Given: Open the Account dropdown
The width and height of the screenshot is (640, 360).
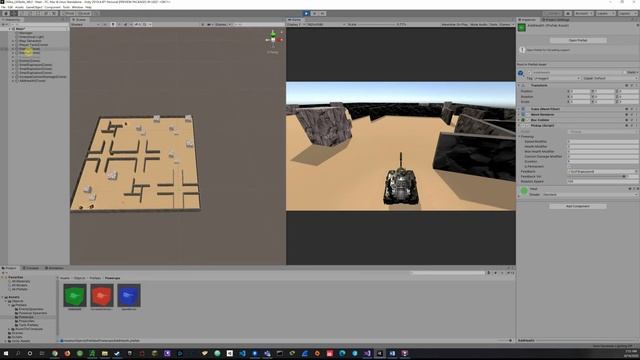Looking at the screenshot, I should (x=584, y=13).
